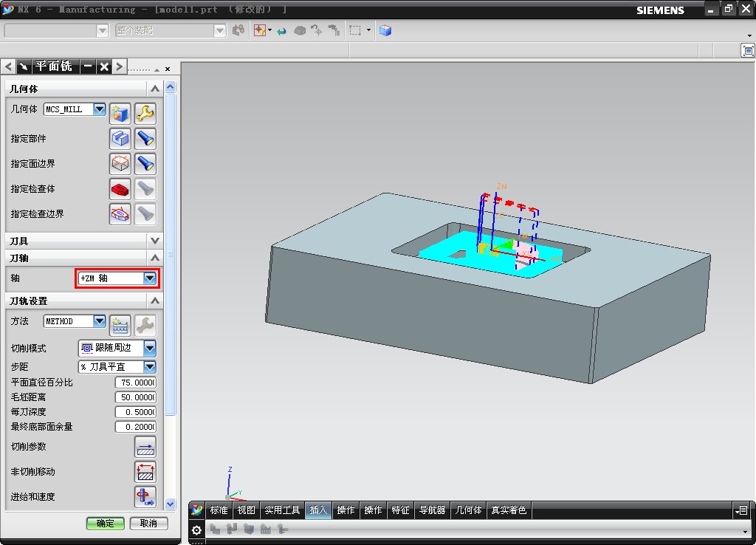Open the MCS_MILL geometry dropdown
Screen dimensions: 756x545
[x=100, y=109]
